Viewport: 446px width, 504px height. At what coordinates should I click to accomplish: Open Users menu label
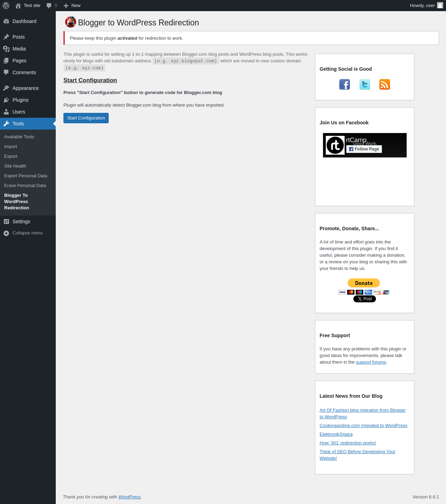click(x=19, y=112)
